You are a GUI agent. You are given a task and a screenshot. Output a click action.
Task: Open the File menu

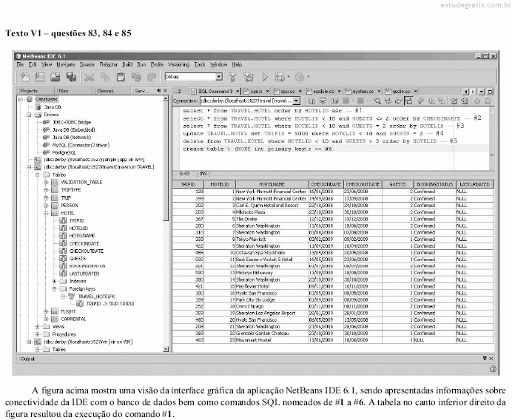(x=20, y=64)
